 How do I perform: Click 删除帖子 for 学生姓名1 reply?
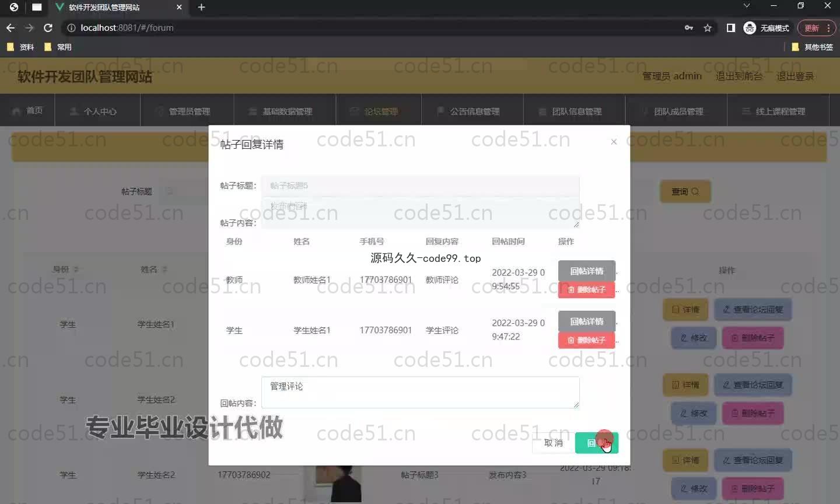(586, 340)
